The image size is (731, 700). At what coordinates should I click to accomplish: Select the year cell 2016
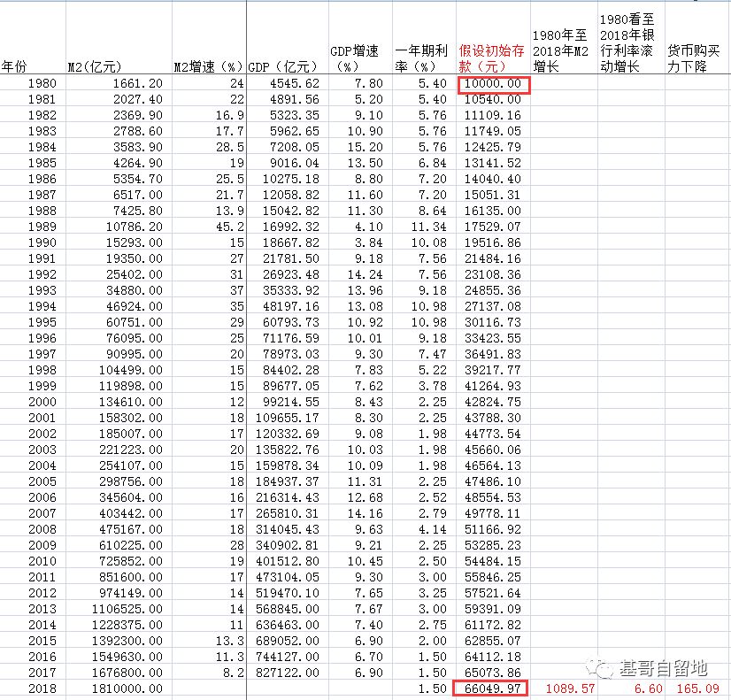(42, 658)
